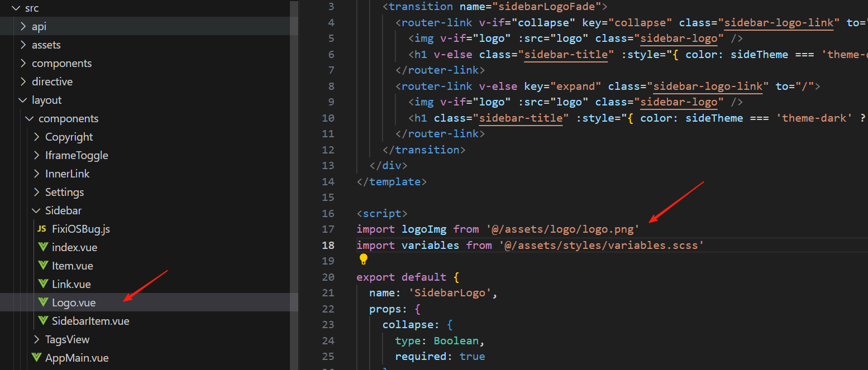Click the Vue icon beside Logo.vue

43,302
